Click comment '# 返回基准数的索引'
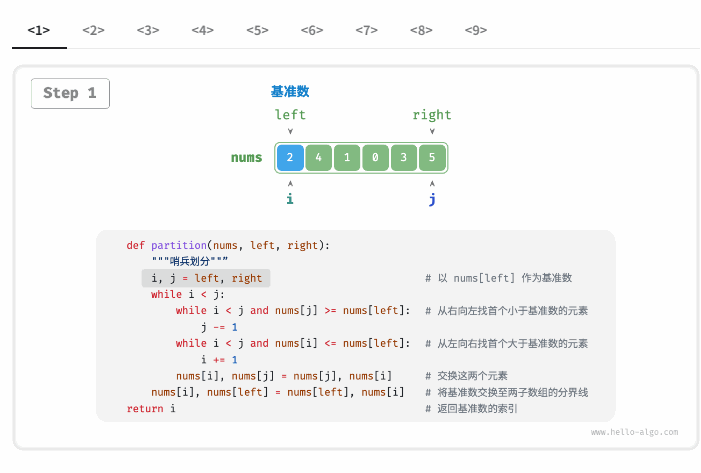 click(471, 409)
